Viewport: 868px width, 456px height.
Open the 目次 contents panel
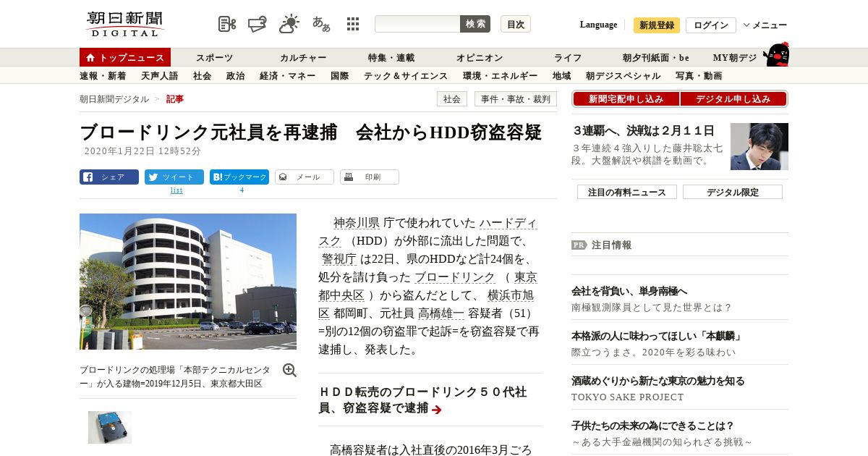pyautogui.click(x=516, y=24)
